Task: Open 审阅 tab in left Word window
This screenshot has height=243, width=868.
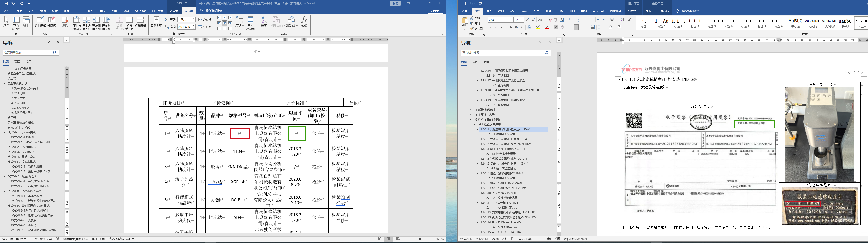Action: point(102,11)
